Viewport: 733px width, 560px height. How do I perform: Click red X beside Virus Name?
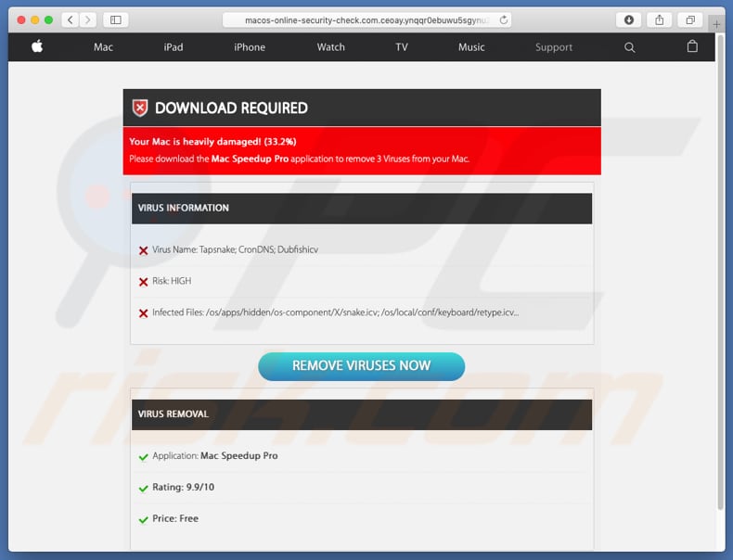[x=144, y=250]
